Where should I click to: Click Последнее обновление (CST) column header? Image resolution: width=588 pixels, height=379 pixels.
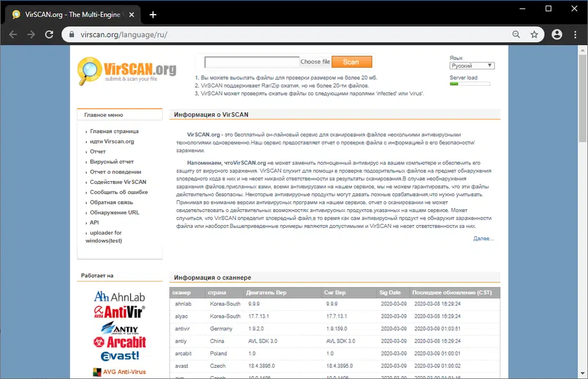click(x=452, y=293)
